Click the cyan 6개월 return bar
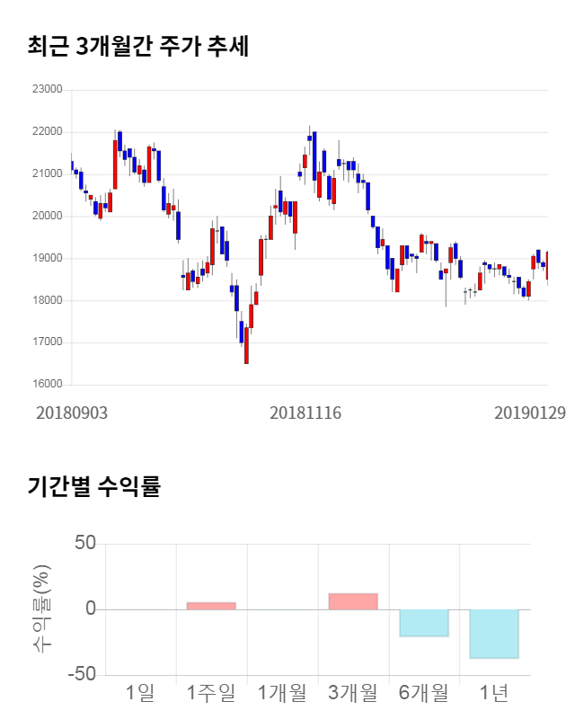The image size is (575, 728). tap(424, 623)
